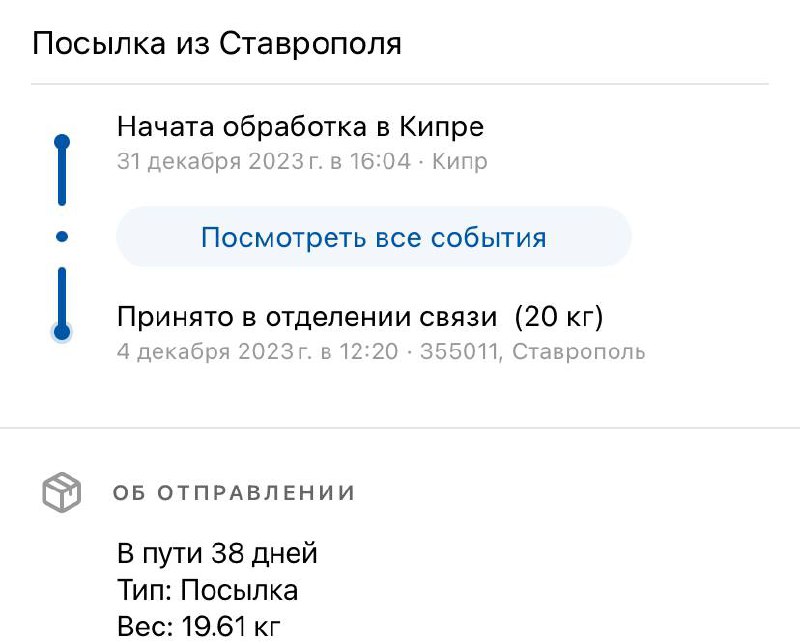Select the "Тип: Посылка" line
Image resolution: width=800 pixels, height=643 pixels.
point(207,590)
